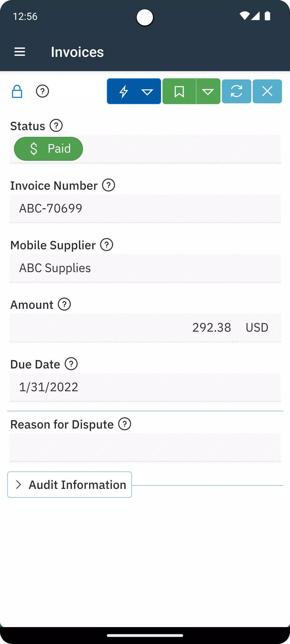Expand the lightning actions dropdown arrow
The image size is (290, 644).
147,92
